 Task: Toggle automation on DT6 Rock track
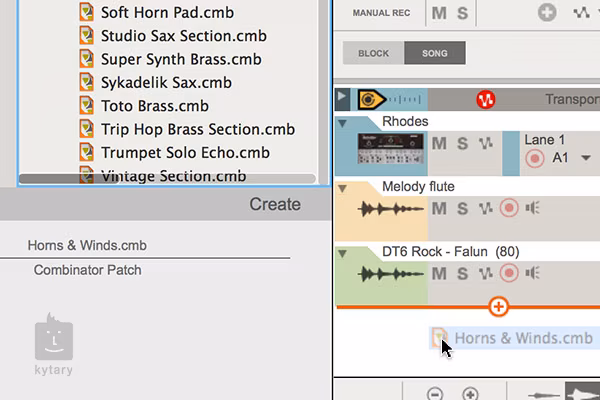point(486,274)
